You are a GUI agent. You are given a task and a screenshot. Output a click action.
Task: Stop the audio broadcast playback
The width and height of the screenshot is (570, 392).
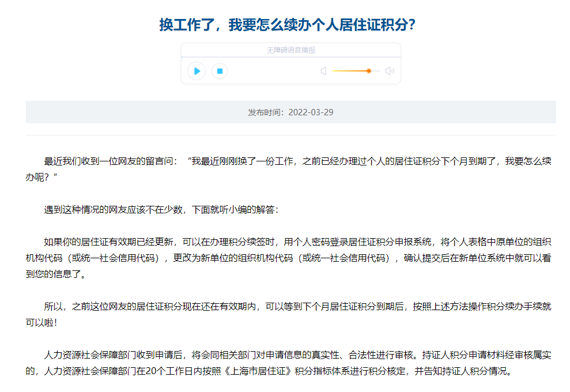click(220, 71)
